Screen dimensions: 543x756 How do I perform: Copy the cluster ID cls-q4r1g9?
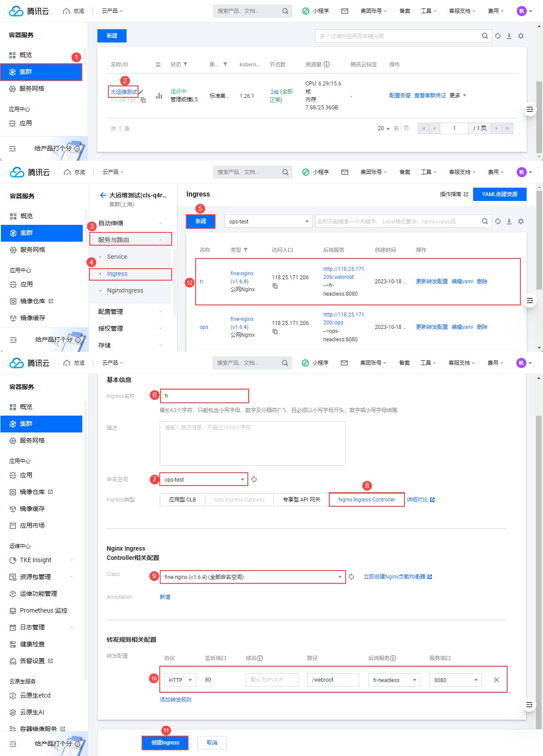click(143, 100)
